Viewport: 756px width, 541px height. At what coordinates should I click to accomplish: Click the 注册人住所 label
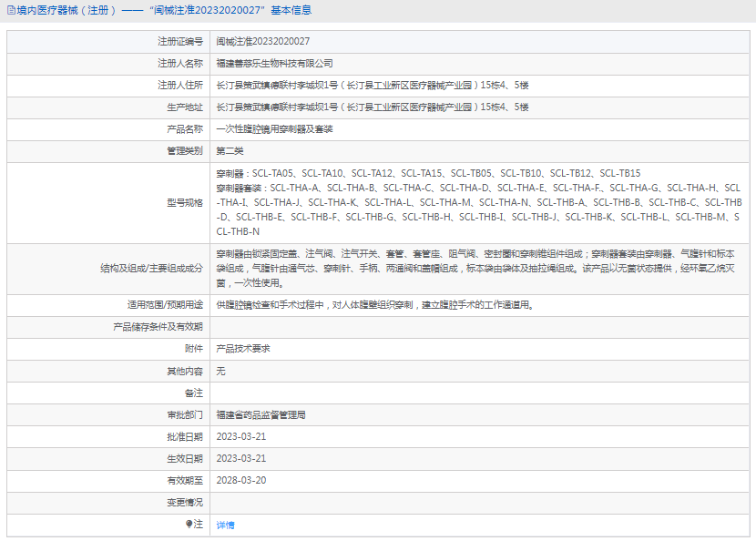[180, 86]
